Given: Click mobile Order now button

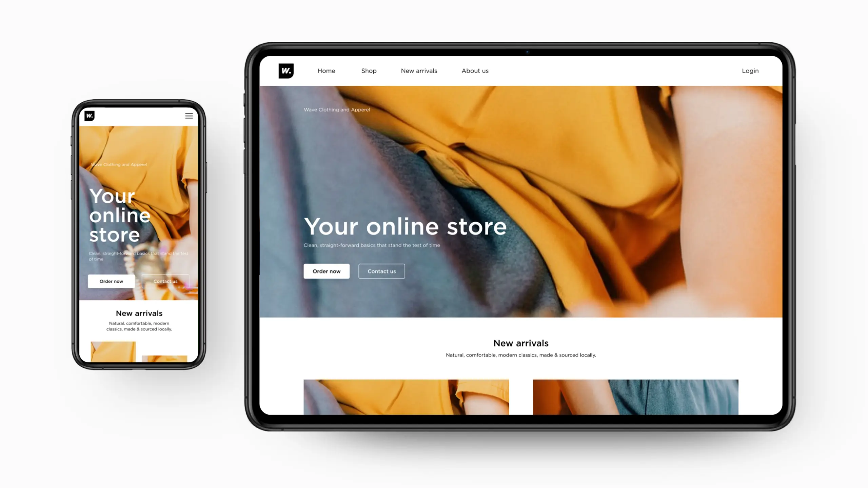Looking at the screenshot, I should [x=112, y=281].
